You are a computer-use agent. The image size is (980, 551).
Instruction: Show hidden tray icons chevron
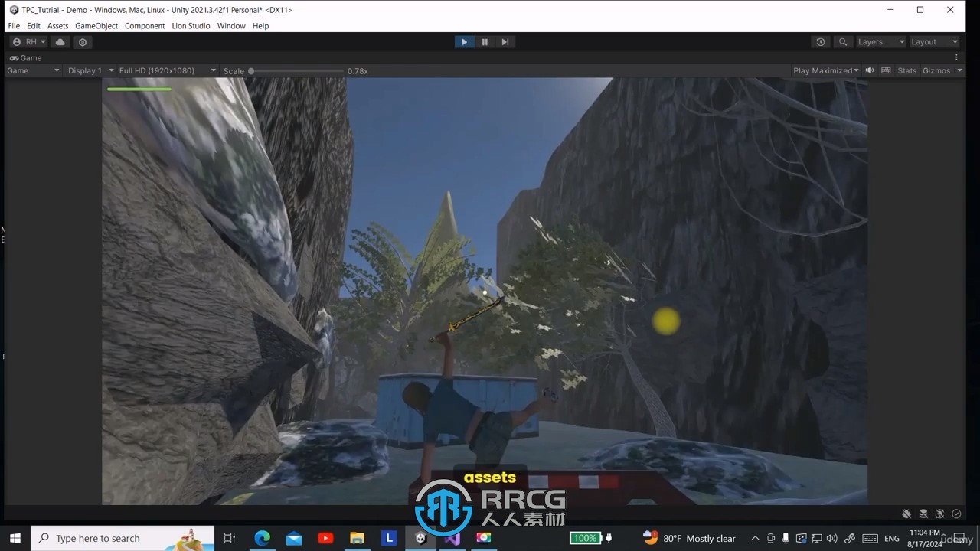[x=755, y=538]
